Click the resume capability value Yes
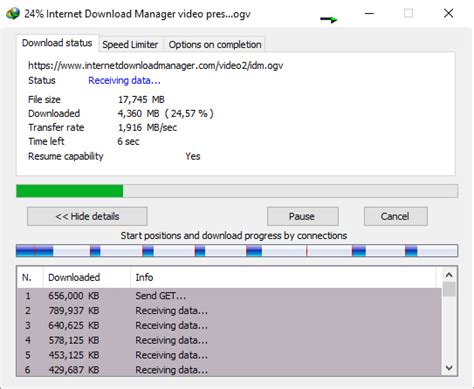Viewport: 474px width, 389px height. point(193,156)
